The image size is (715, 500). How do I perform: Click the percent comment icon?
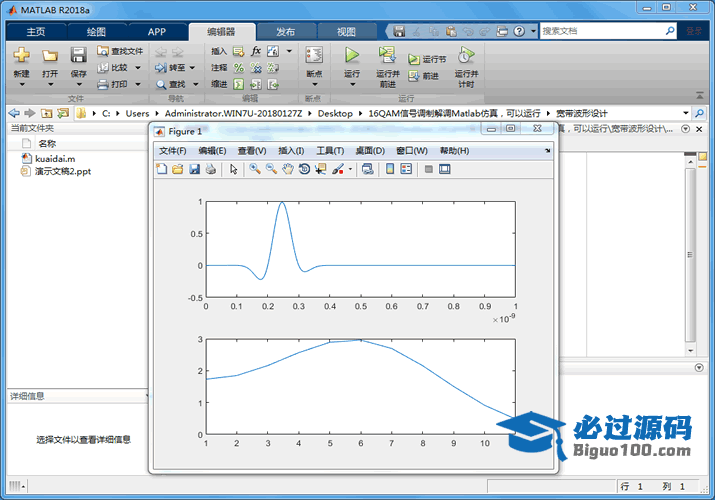pos(238,68)
